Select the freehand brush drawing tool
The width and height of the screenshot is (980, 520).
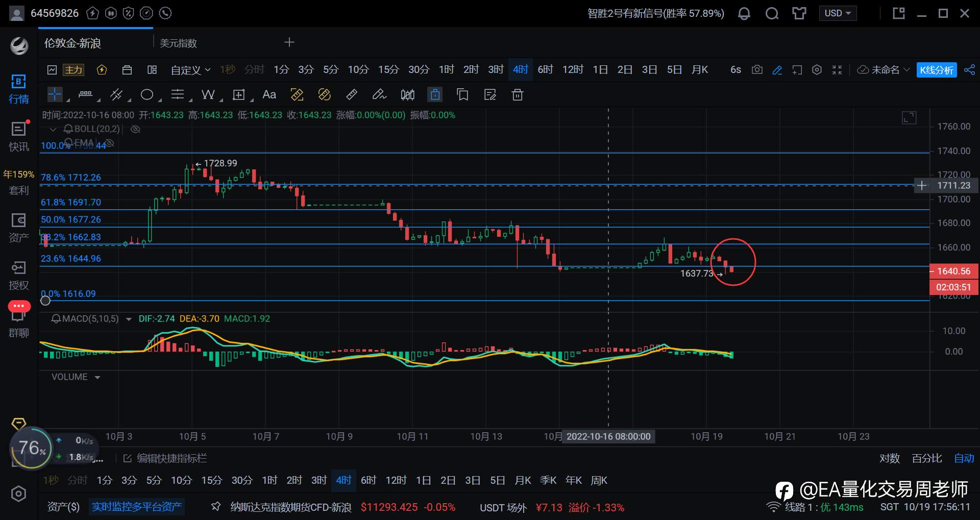(379, 94)
